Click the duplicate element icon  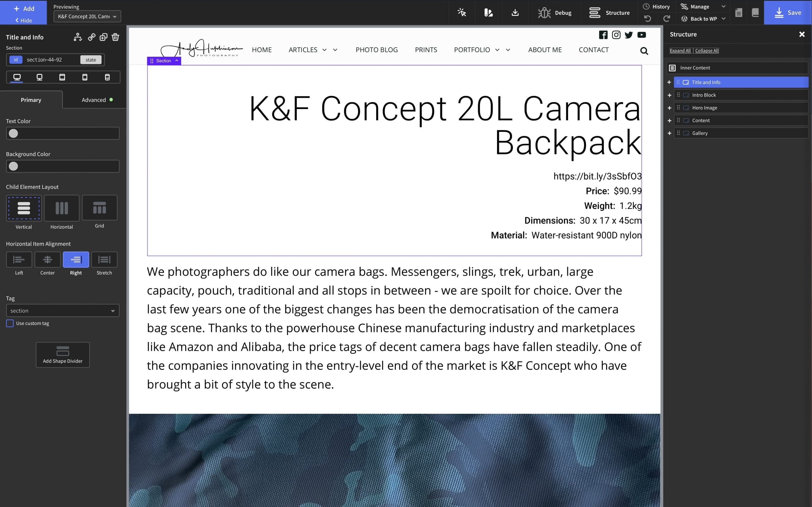(x=103, y=37)
